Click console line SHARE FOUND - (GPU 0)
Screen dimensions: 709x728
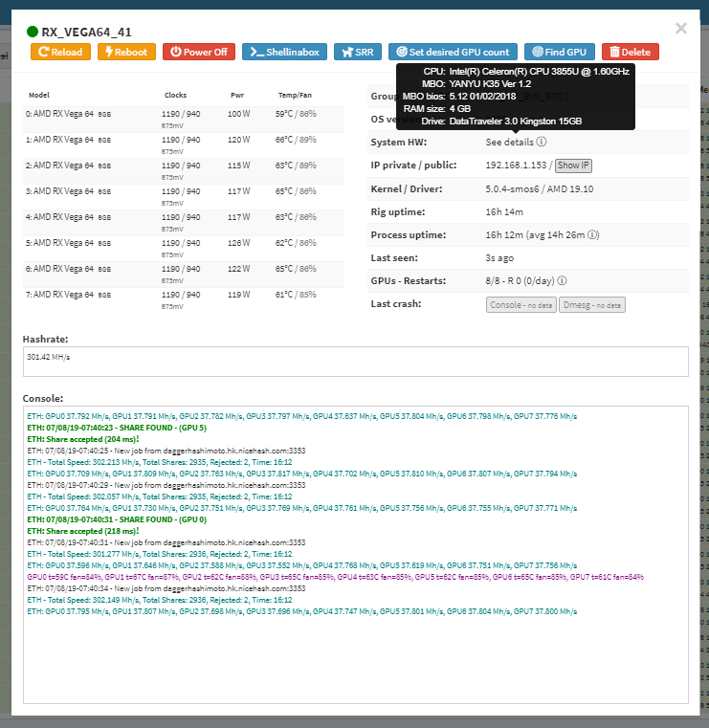coord(117,519)
